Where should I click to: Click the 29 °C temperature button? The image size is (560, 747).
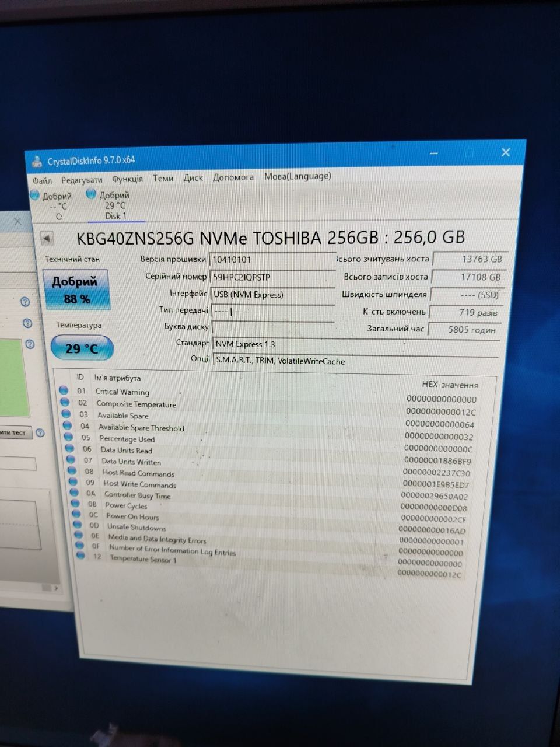82,348
